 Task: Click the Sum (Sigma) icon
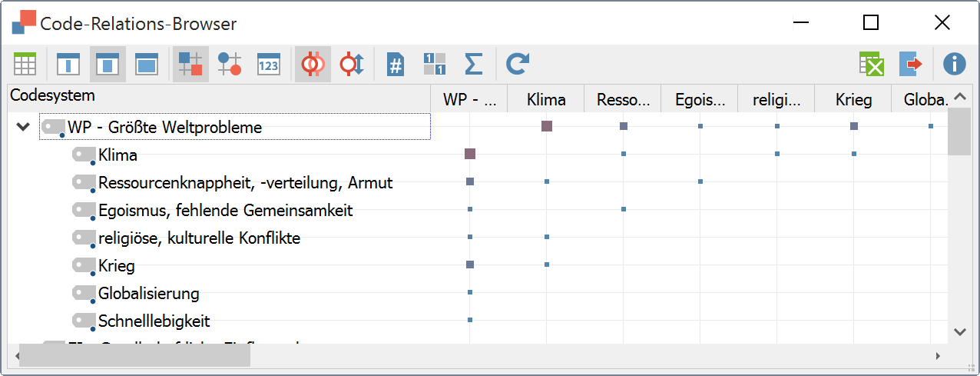[474, 65]
